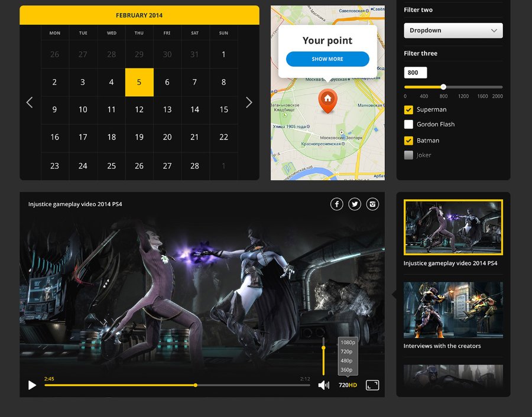Uncheck the Superman checkbox
Image resolution: width=532 pixels, height=417 pixels.
tap(408, 110)
